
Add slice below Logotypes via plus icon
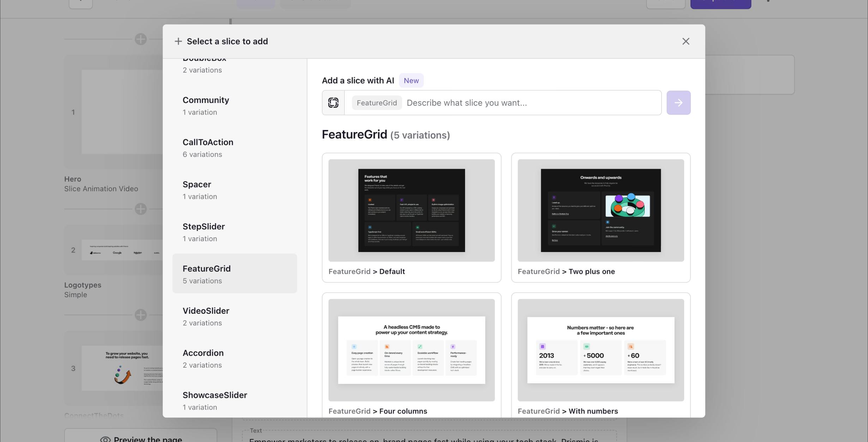140,314
